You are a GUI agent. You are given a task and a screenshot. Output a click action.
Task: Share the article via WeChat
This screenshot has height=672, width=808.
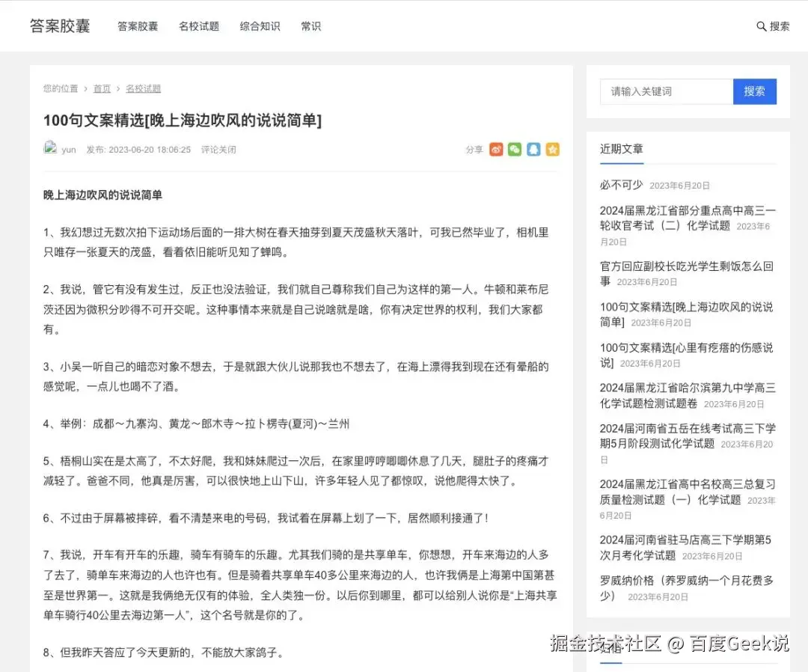pos(515,149)
